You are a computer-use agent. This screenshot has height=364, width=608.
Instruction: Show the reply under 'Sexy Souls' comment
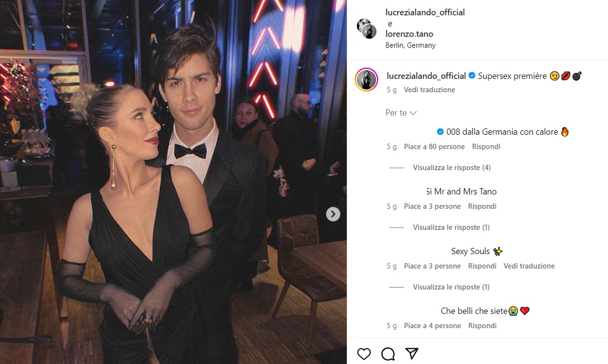pyautogui.click(x=451, y=287)
